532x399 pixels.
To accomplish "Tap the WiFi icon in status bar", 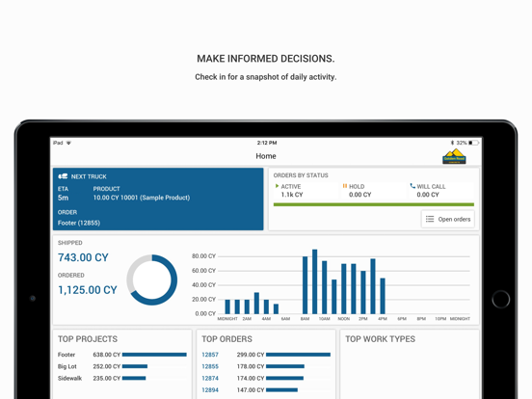I will (68, 143).
